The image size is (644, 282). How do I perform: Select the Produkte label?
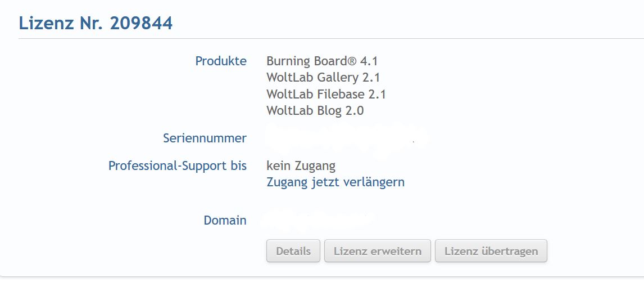click(x=221, y=61)
